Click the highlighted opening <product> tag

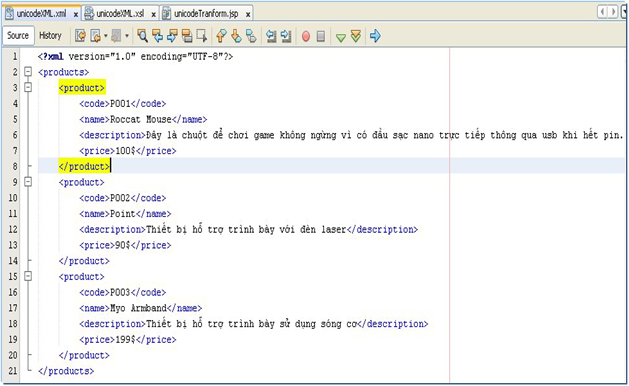tap(82, 87)
